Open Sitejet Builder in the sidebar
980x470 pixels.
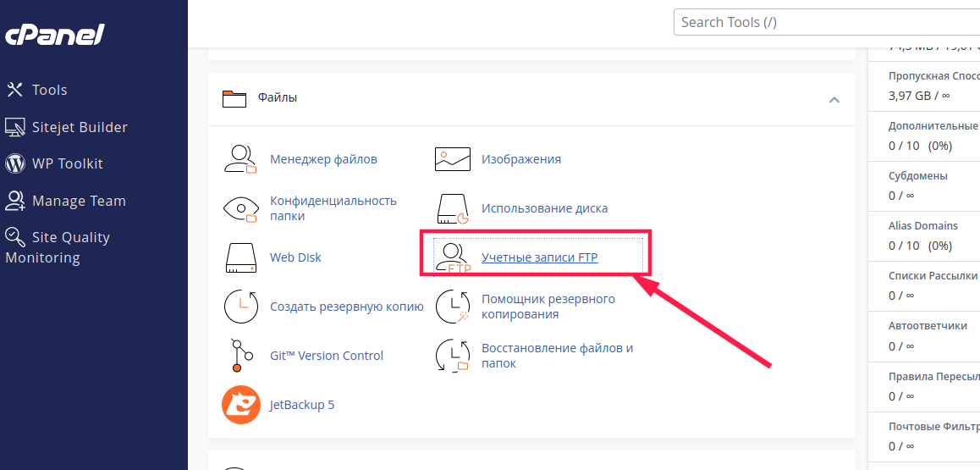79,127
